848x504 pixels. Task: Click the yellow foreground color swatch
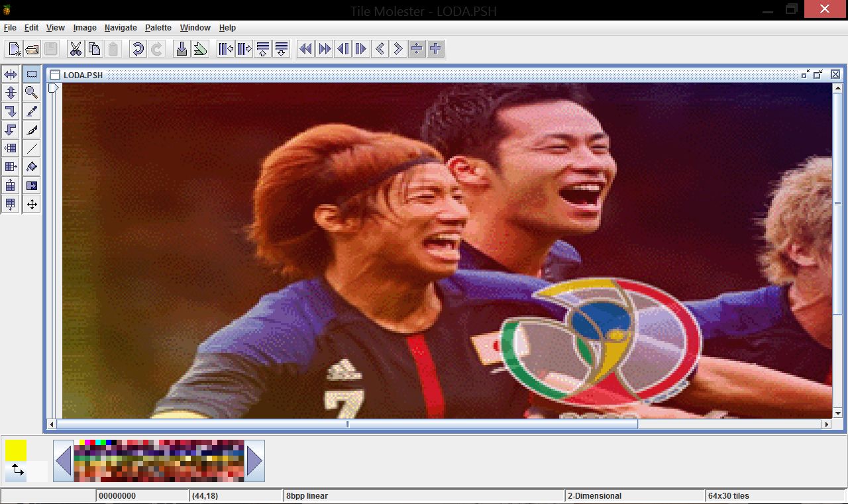point(16,450)
